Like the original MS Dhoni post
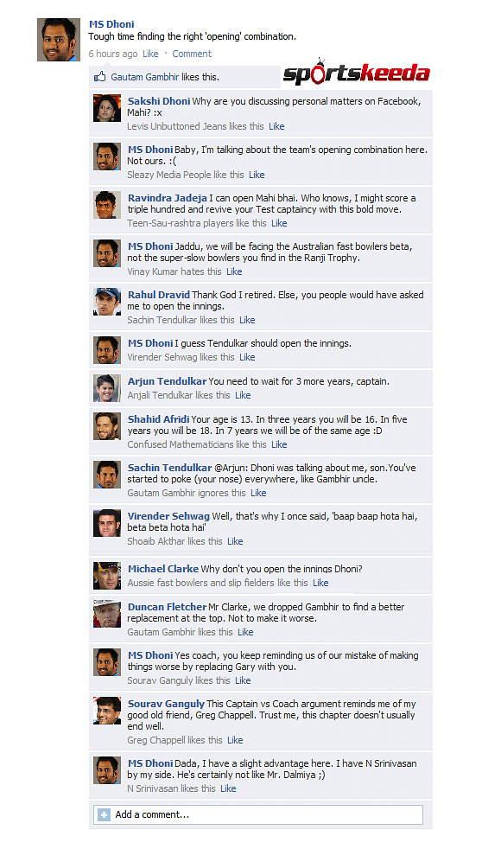482x868 pixels. [150, 54]
